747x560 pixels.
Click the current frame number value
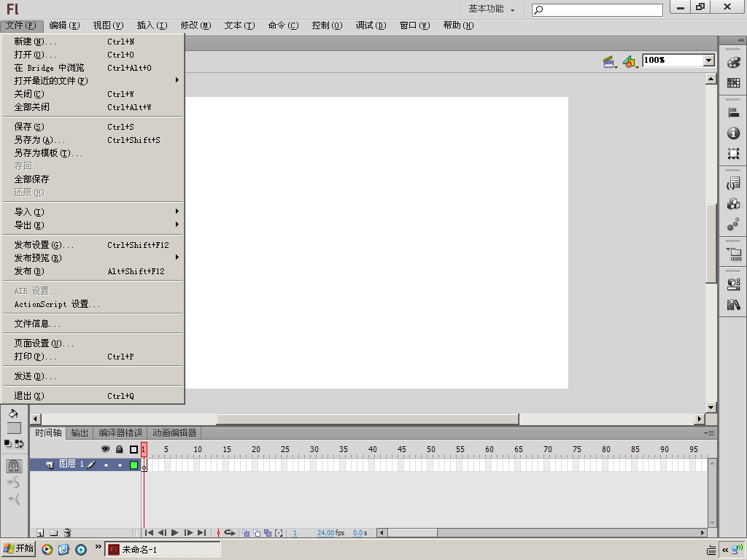coord(295,533)
